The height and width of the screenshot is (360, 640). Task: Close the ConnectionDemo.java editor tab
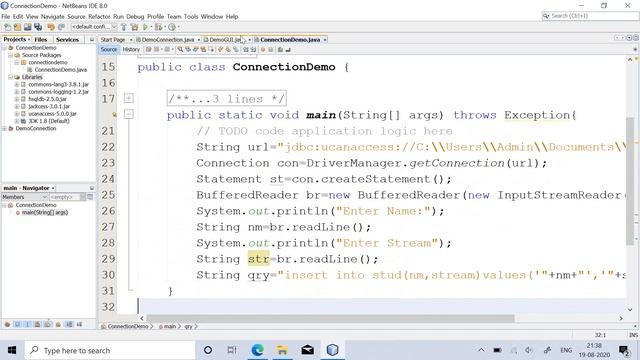coord(325,40)
